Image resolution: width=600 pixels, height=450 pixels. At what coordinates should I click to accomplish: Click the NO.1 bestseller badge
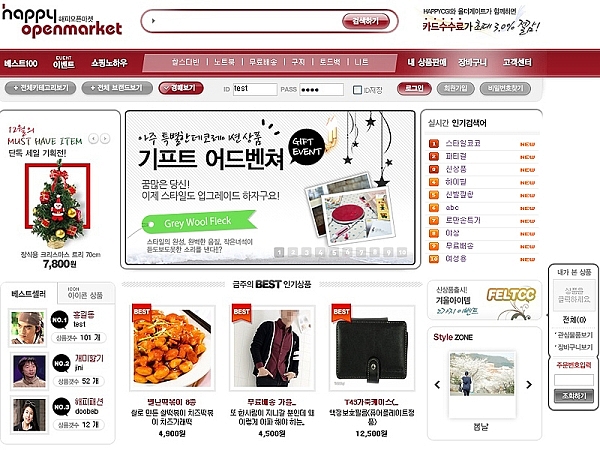(59, 320)
